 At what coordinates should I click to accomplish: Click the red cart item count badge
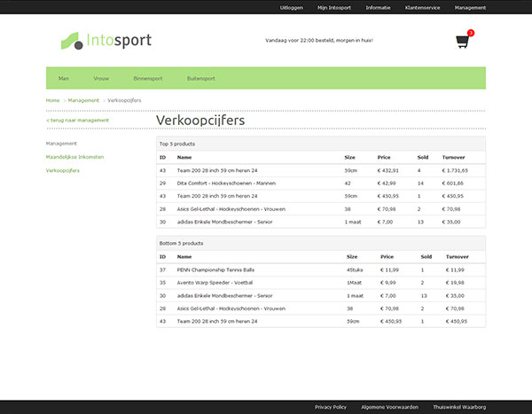click(470, 33)
